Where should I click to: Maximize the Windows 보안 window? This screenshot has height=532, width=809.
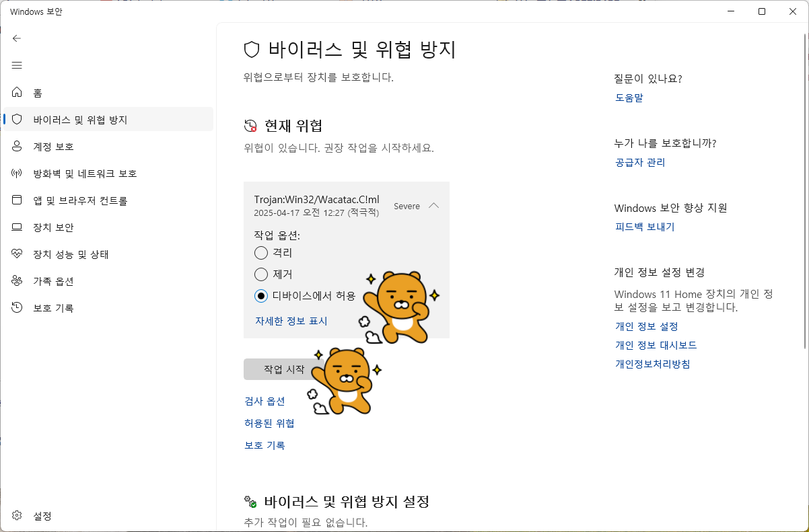(762, 11)
